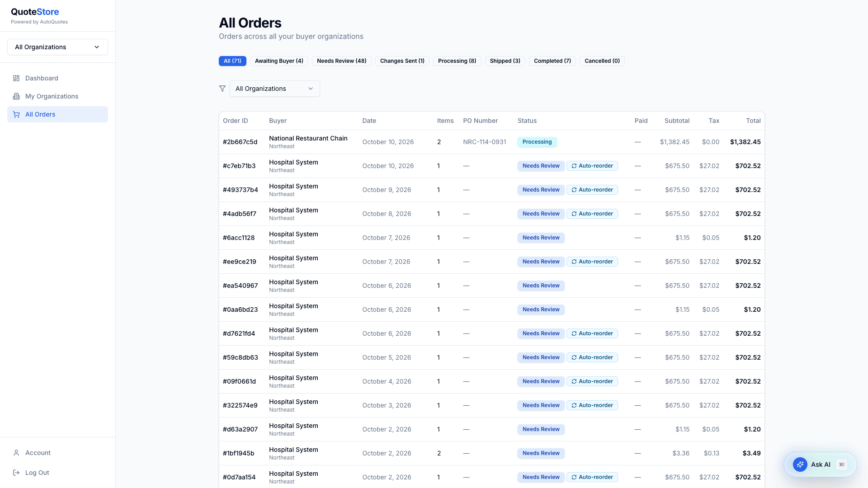Click Auto-reorder badge on order #4adb56f7
Screen dimensions: 868x488
[592, 214]
